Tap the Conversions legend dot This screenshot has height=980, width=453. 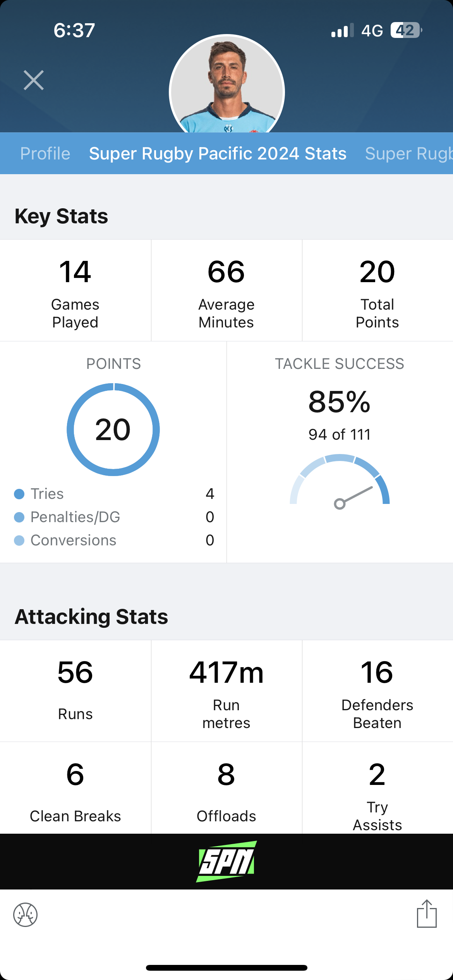click(19, 540)
